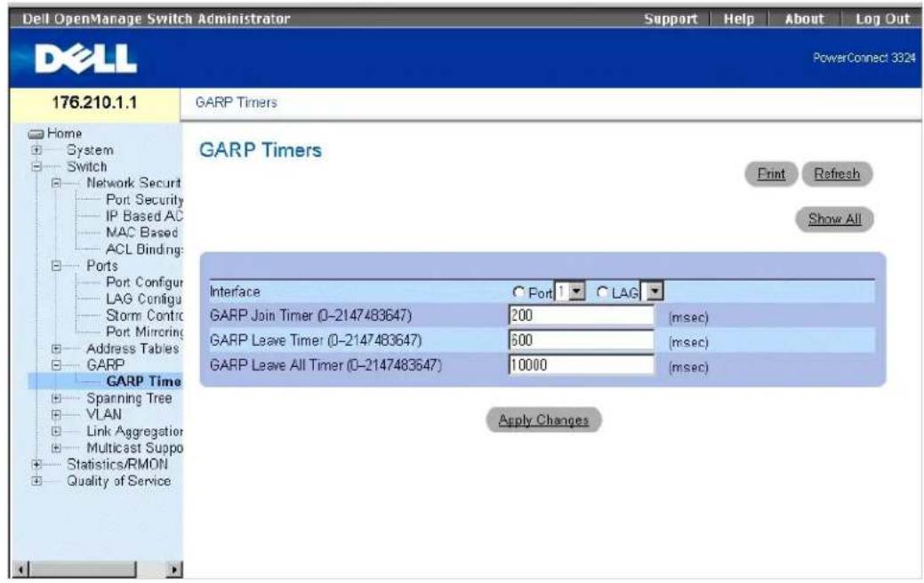Collapse the Switch tree node

click(36, 167)
